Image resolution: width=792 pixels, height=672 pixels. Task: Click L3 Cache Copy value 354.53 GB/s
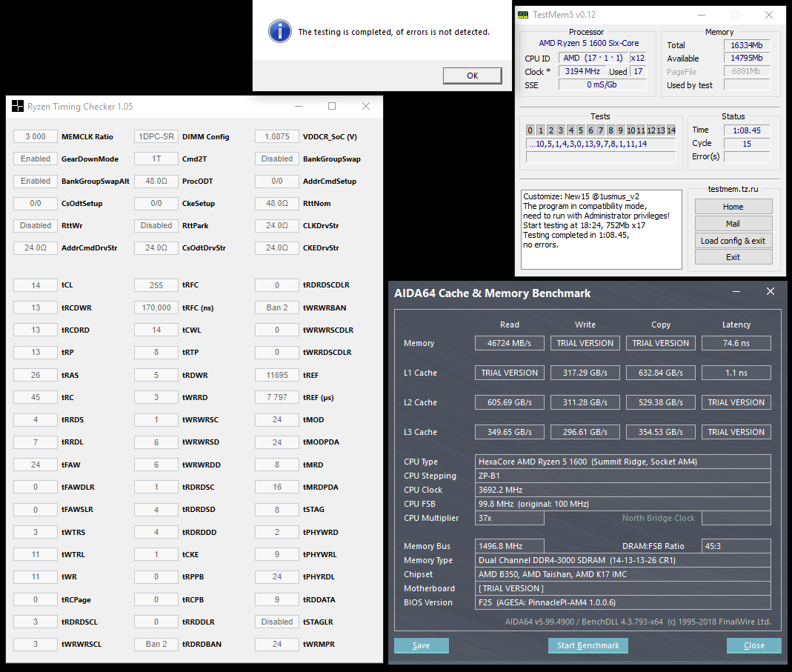660,432
